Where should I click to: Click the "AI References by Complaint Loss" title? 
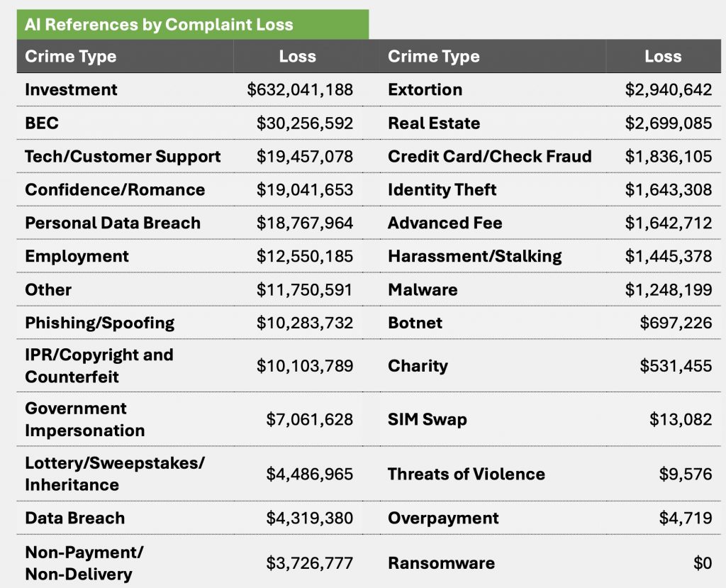pyautogui.click(x=159, y=25)
